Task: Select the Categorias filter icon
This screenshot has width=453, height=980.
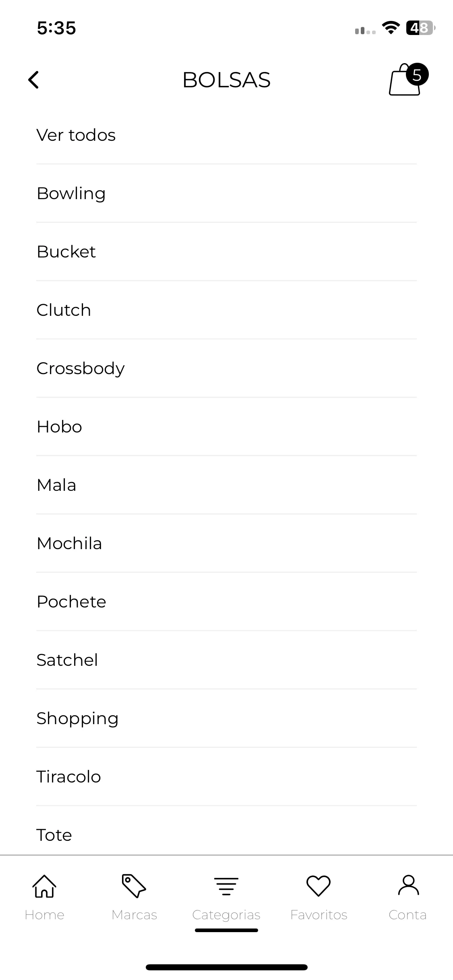Action: [226, 886]
